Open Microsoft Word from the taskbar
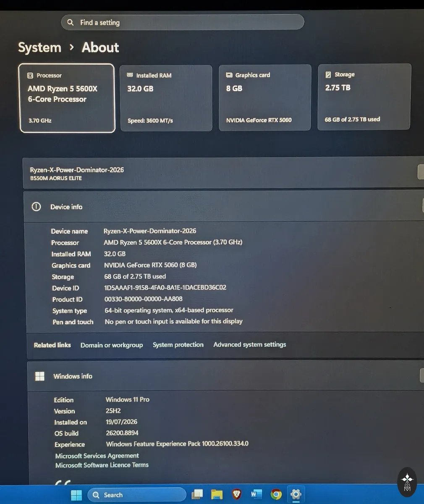 coord(256,494)
